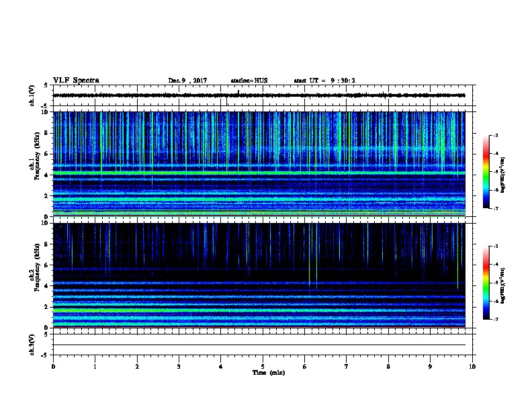
Task: Click the ch.3 flat waveform line
Action: point(259,345)
